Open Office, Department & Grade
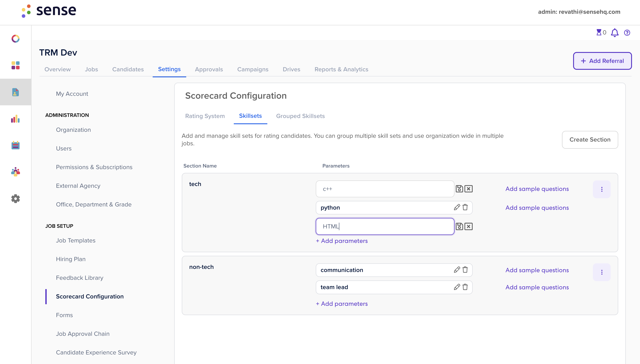Screen dimensions: 640x364 pos(94,204)
